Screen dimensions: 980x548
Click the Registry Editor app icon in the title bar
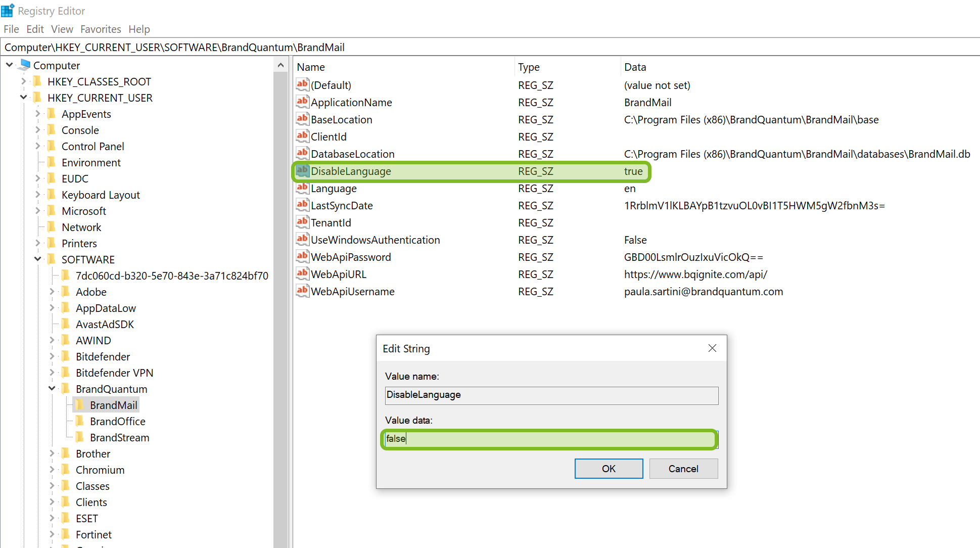click(x=8, y=10)
